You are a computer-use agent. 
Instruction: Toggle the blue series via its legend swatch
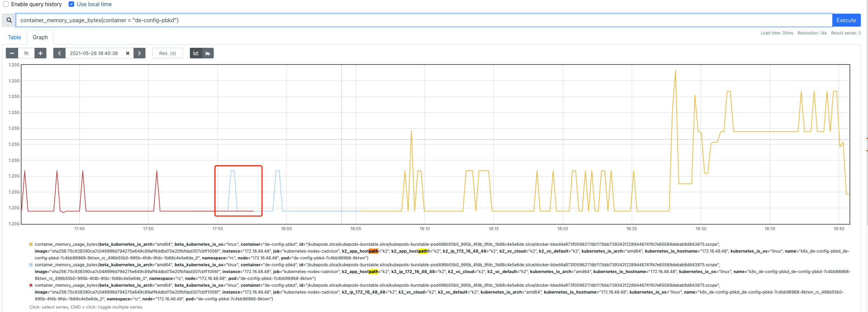coord(31,265)
